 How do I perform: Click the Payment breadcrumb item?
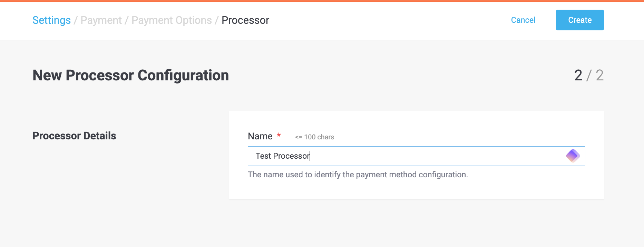(x=101, y=20)
